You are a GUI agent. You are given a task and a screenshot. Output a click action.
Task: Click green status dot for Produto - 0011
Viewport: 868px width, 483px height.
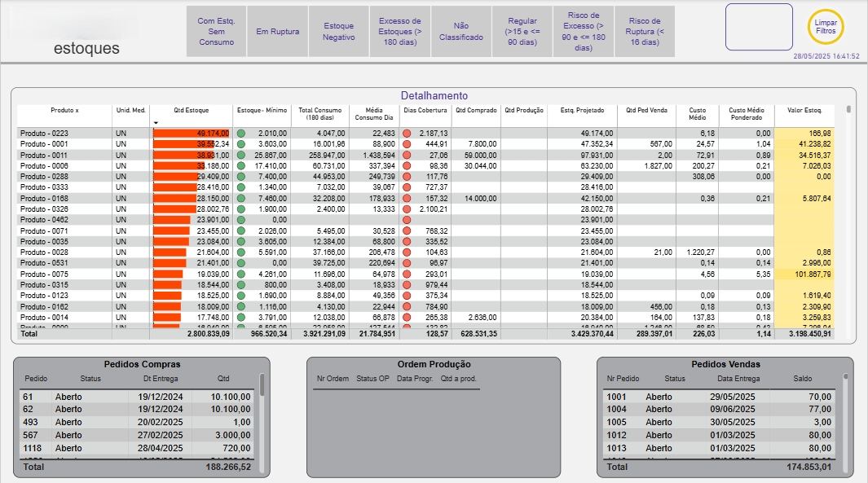click(240, 155)
